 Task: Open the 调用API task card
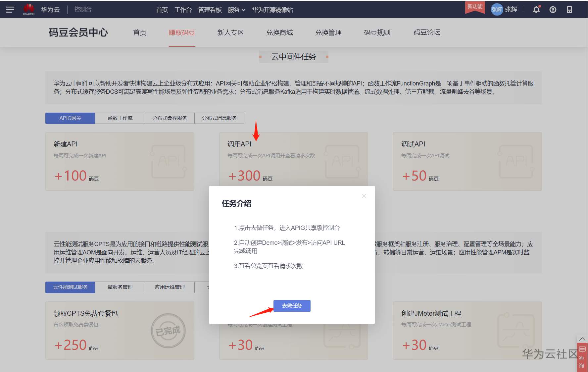tap(294, 159)
